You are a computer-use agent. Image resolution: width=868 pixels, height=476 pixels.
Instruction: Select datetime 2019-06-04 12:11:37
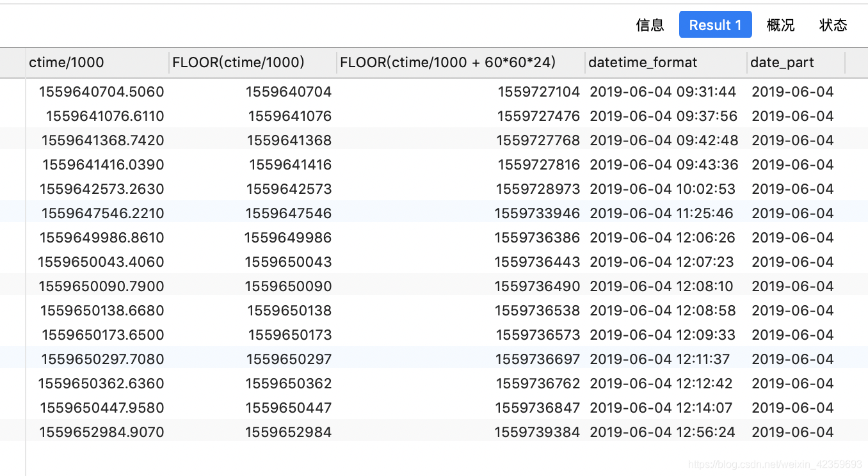(x=659, y=359)
